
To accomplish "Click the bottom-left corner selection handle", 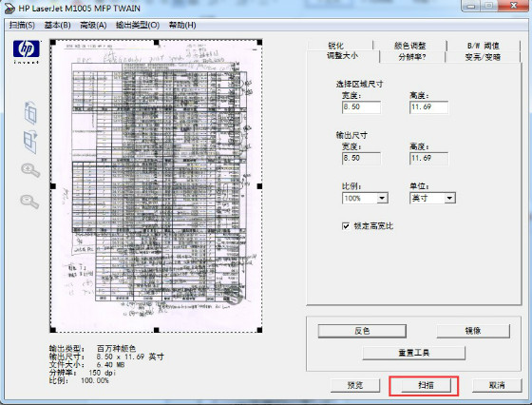I will [x=53, y=330].
